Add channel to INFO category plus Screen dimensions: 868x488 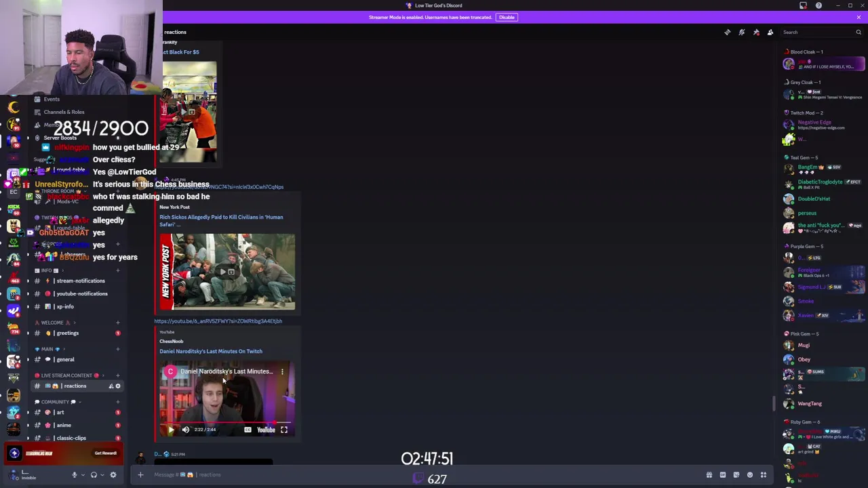pos(118,270)
